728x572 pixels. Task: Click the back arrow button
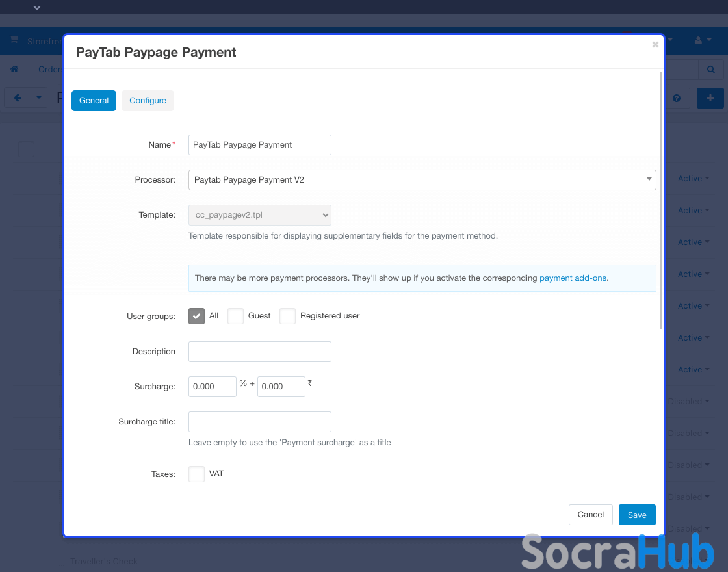[18, 98]
